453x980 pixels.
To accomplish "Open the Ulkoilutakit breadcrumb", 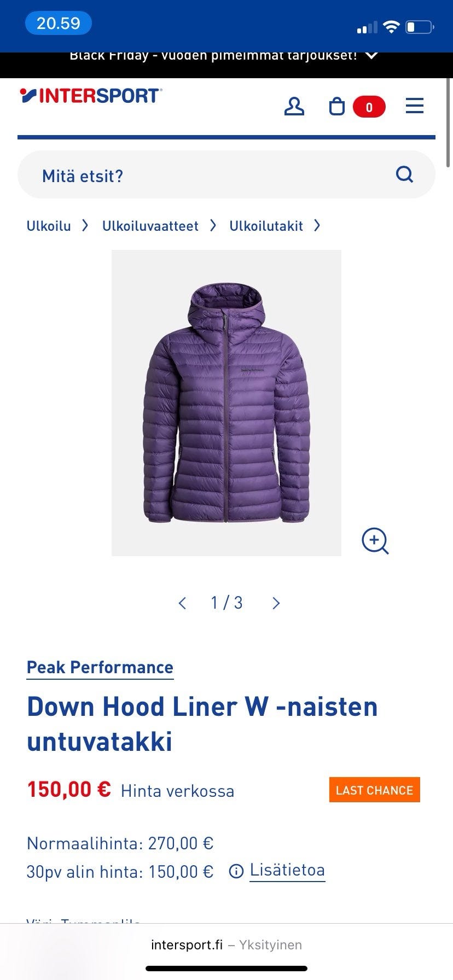I will 266,226.
